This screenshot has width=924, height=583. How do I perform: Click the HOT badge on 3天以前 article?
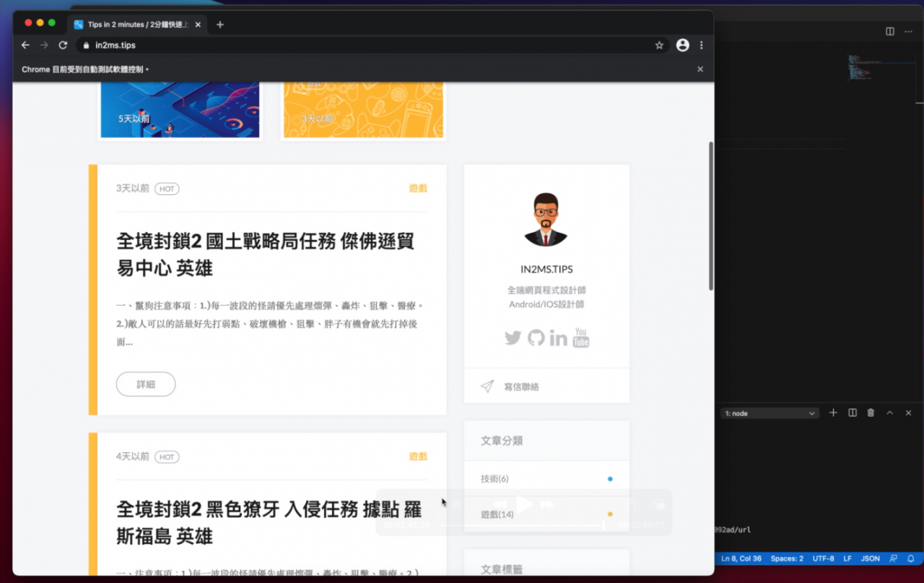click(167, 189)
